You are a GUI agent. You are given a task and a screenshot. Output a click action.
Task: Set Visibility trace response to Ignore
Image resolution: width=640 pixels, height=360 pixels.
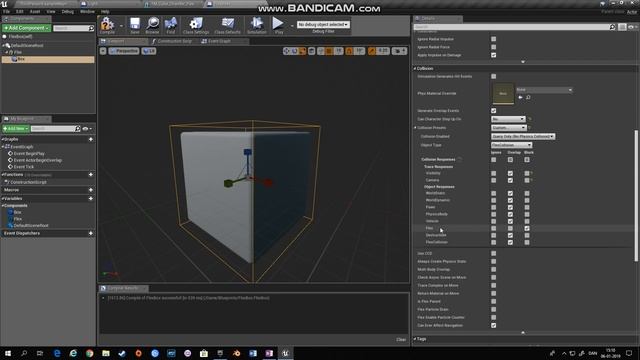pyautogui.click(x=493, y=173)
